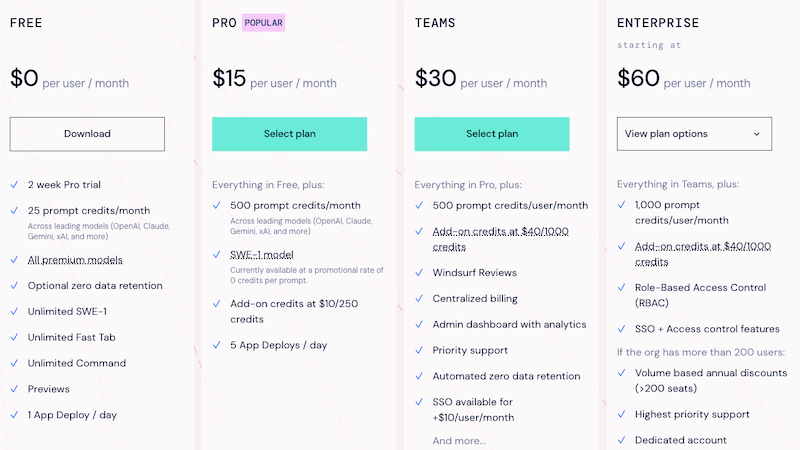This screenshot has height=450, width=800.
Task: Open the View plan options dropdown
Action: point(694,134)
